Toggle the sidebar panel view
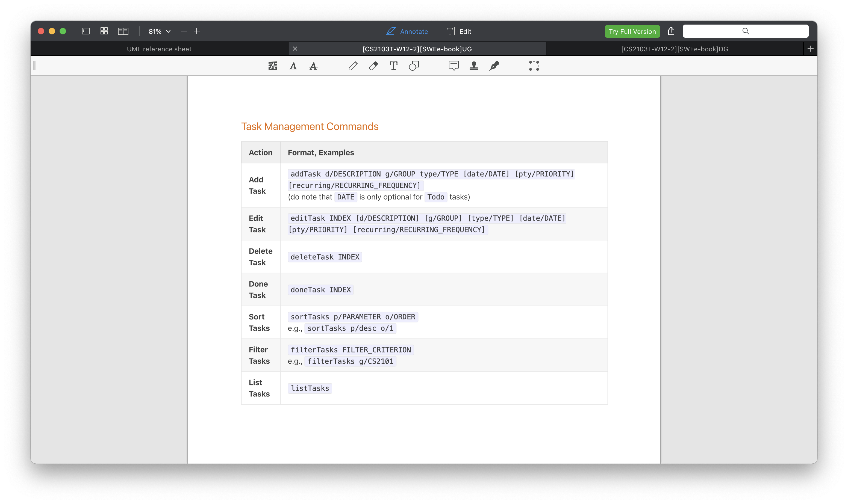This screenshot has height=504, width=848. click(86, 31)
